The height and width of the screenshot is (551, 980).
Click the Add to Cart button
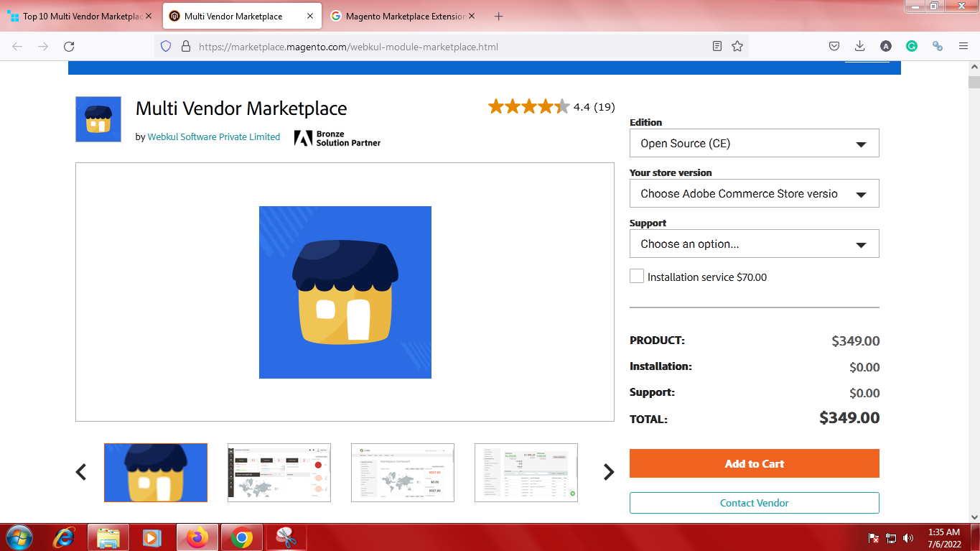[755, 463]
